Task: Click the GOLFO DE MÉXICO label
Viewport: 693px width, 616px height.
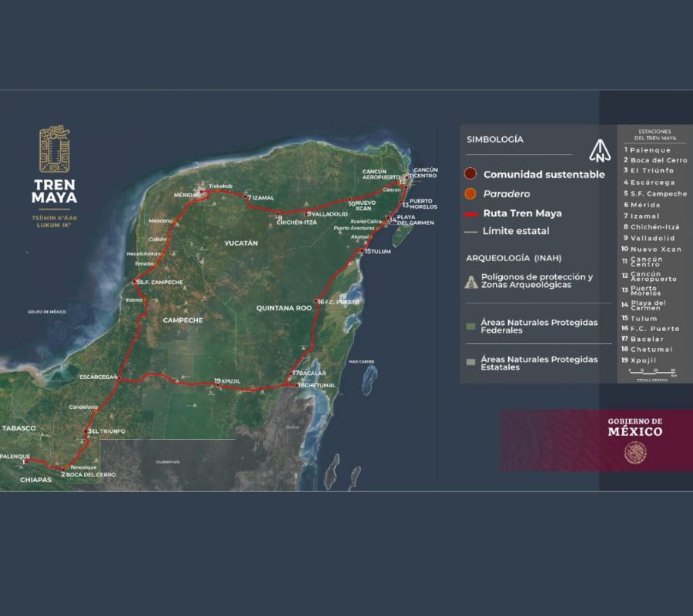Action: 47,312
